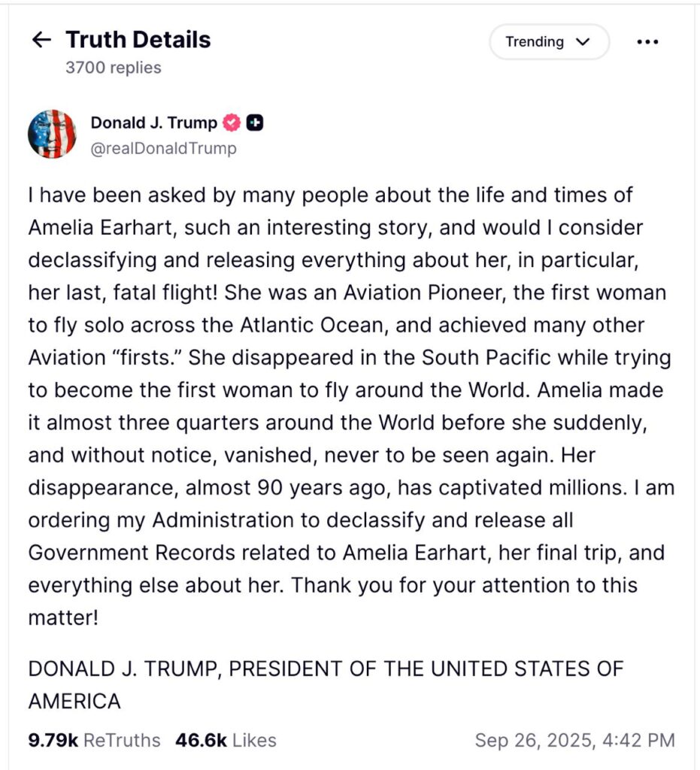Click the all-caps signature line under the post
Viewport: 700px width, 770px height.
click(326, 669)
